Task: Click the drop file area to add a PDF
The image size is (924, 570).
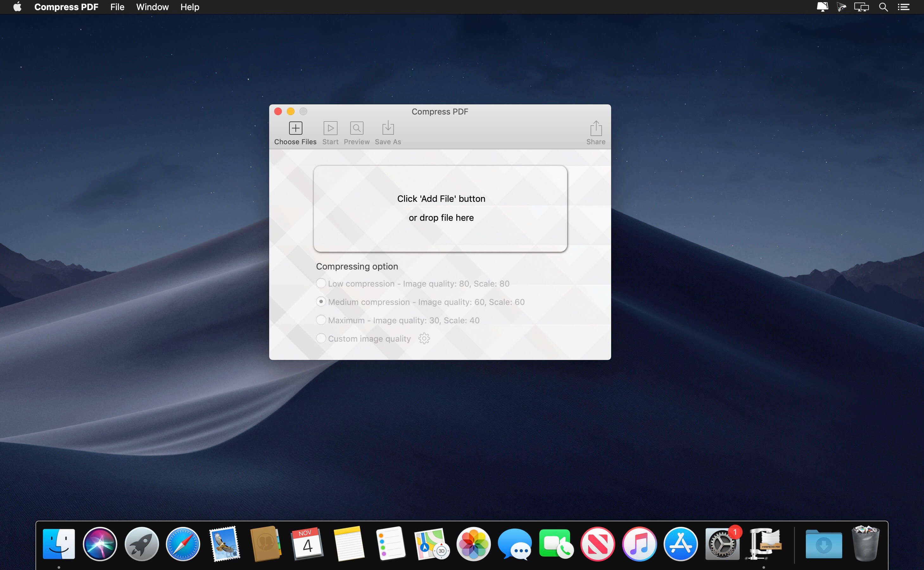Action: point(440,208)
